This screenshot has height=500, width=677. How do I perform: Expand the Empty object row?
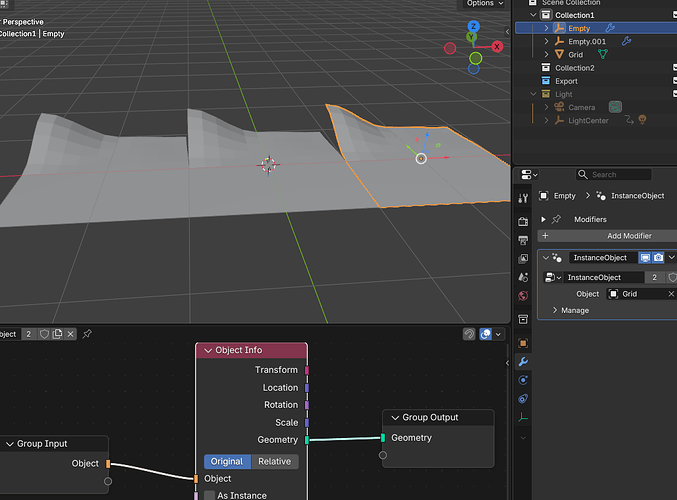(x=546, y=28)
